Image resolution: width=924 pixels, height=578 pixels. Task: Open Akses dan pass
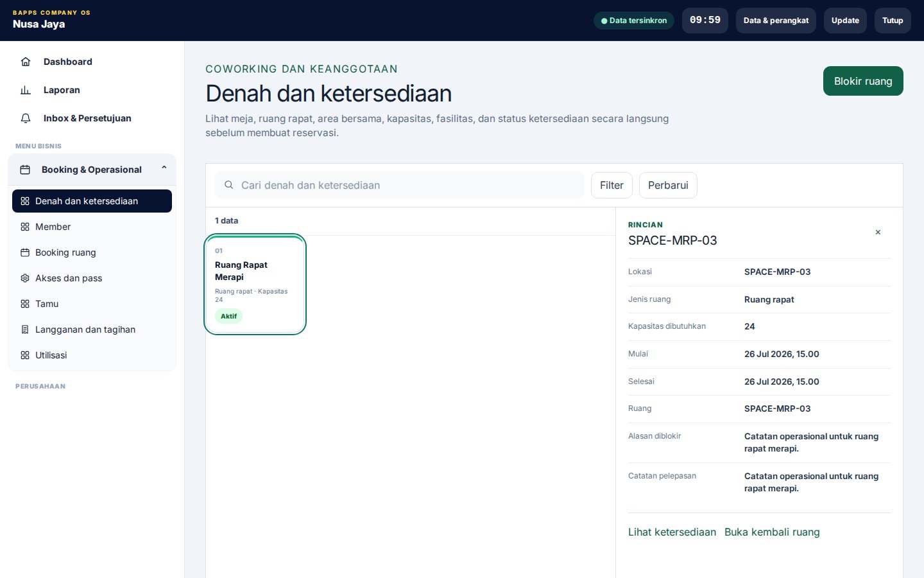tap(92, 278)
